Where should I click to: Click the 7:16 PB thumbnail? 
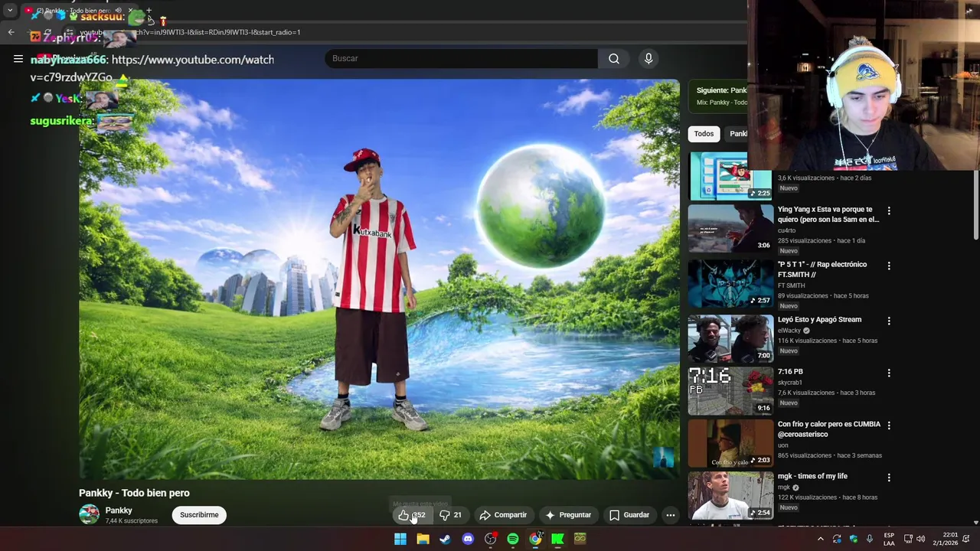click(730, 390)
